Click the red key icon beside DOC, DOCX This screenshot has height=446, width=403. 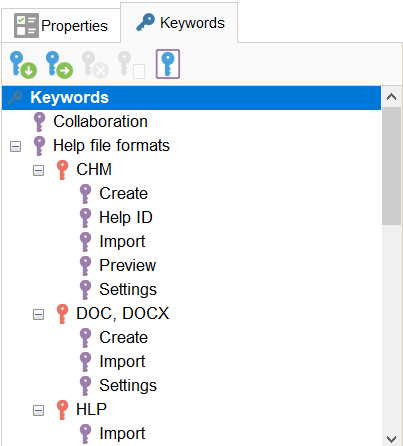[x=62, y=314]
